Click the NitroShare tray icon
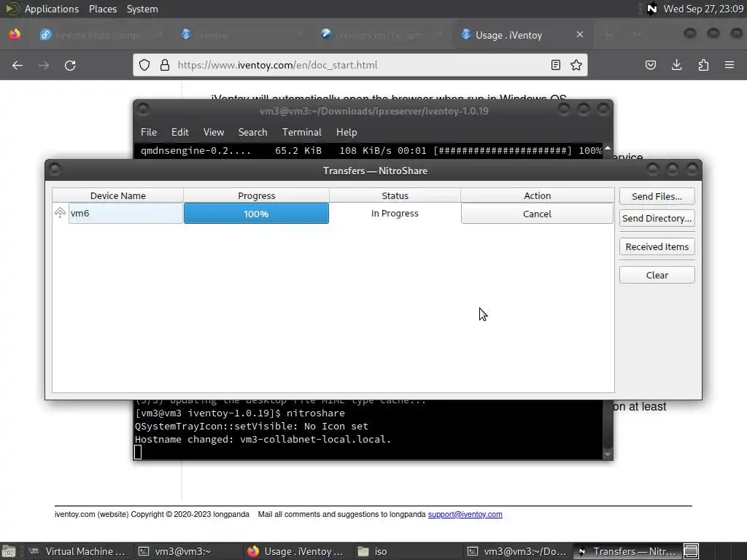Image resolution: width=747 pixels, height=560 pixels. (651, 9)
